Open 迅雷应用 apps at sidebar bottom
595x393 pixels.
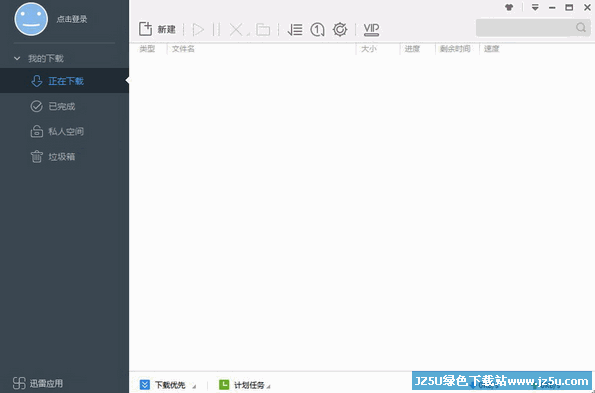tap(38, 383)
